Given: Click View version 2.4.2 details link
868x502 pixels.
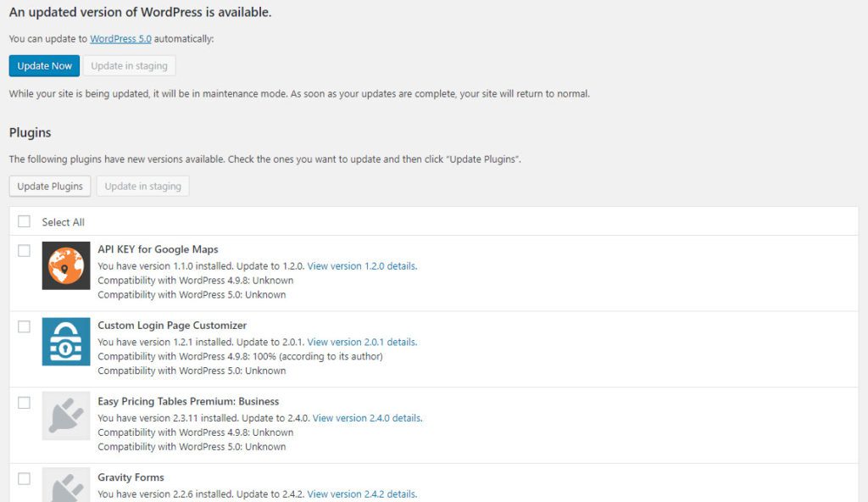Looking at the screenshot, I should [x=361, y=494].
